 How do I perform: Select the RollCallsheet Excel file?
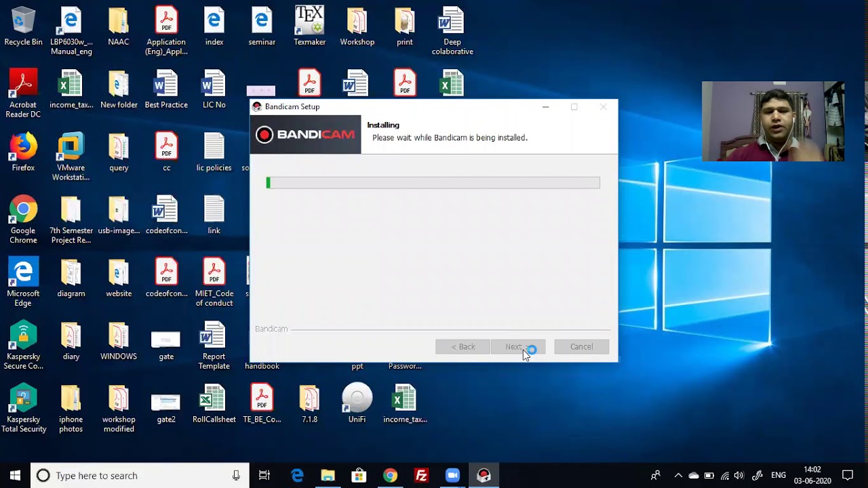(214, 405)
